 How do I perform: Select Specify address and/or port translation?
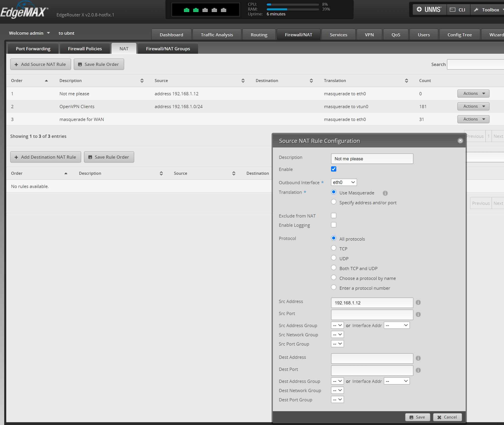tap(333, 202)
